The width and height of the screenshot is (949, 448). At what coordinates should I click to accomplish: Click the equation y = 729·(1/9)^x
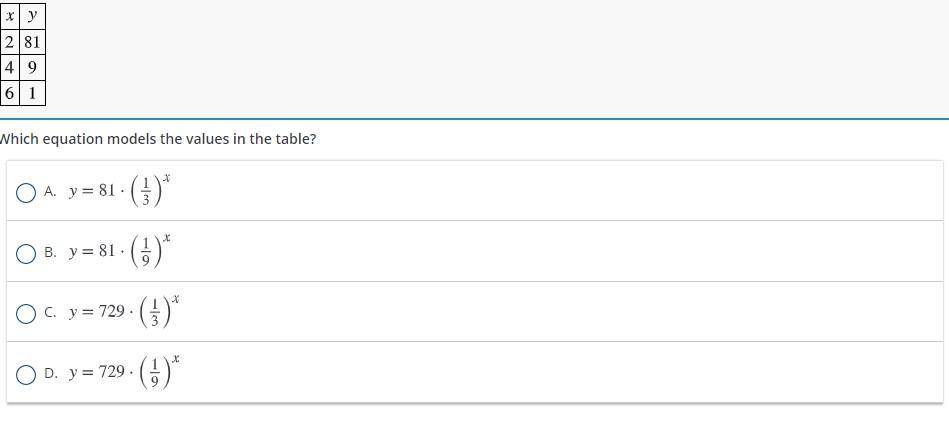click(124, 373)
